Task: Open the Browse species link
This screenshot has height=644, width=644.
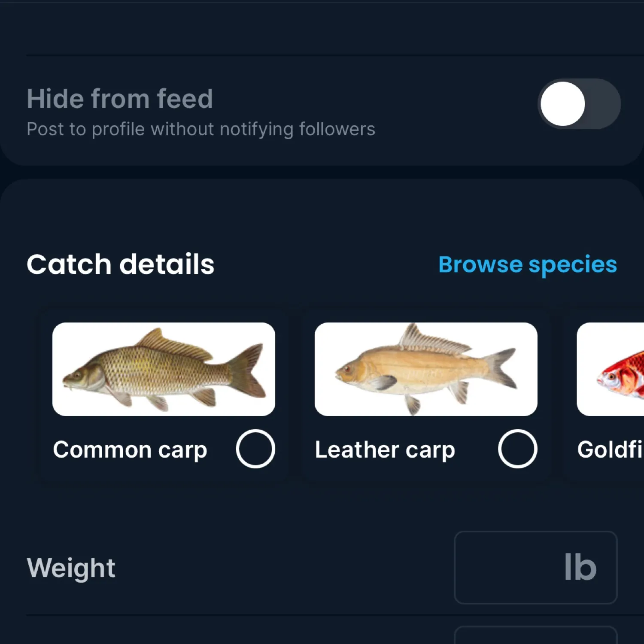Action: [527, 264]
